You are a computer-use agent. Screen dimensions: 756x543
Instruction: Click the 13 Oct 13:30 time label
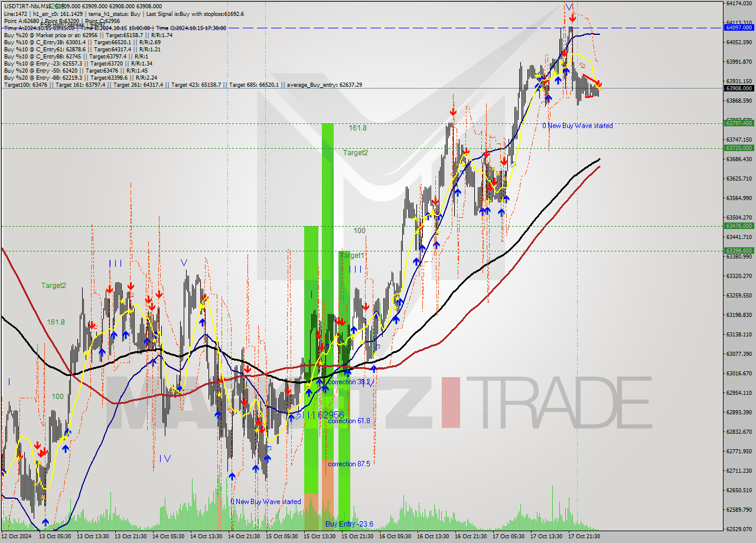click(x=93, y=536)
